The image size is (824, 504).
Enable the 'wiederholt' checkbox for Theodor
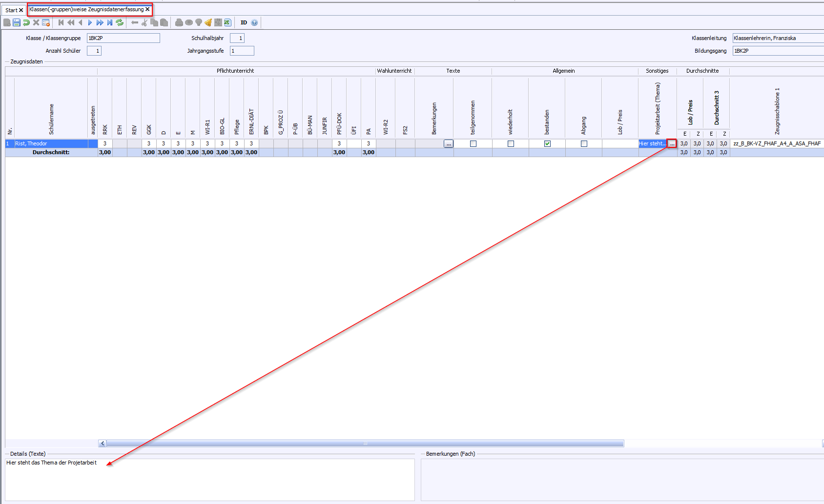[511, 144]
